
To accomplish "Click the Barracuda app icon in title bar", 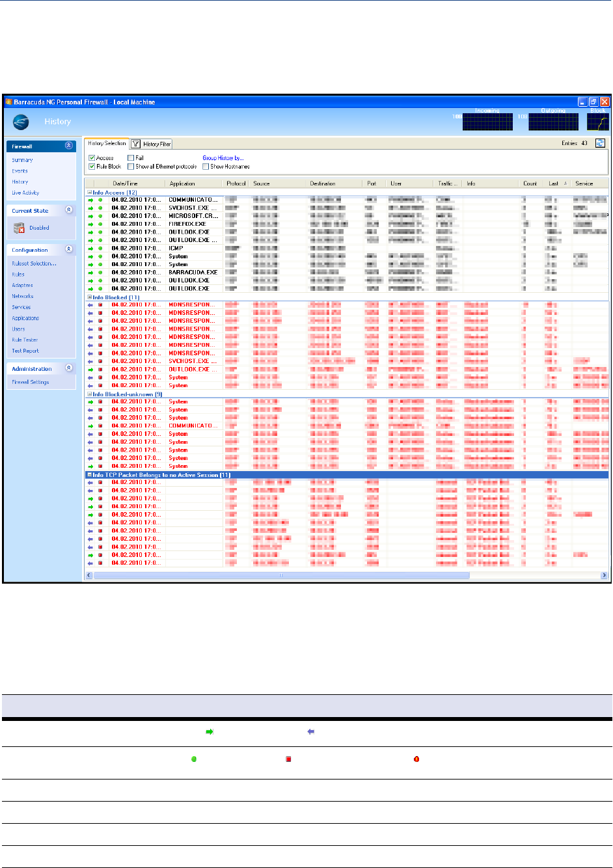I will pyautogui.click(x=9, y=102).
